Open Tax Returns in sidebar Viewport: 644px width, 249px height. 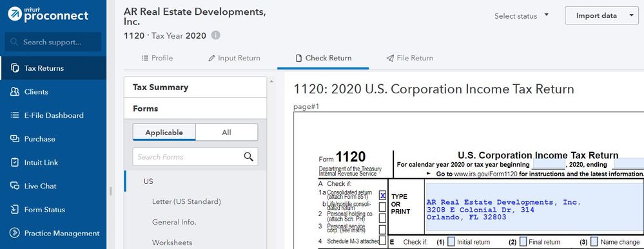(x=53, y=68)
